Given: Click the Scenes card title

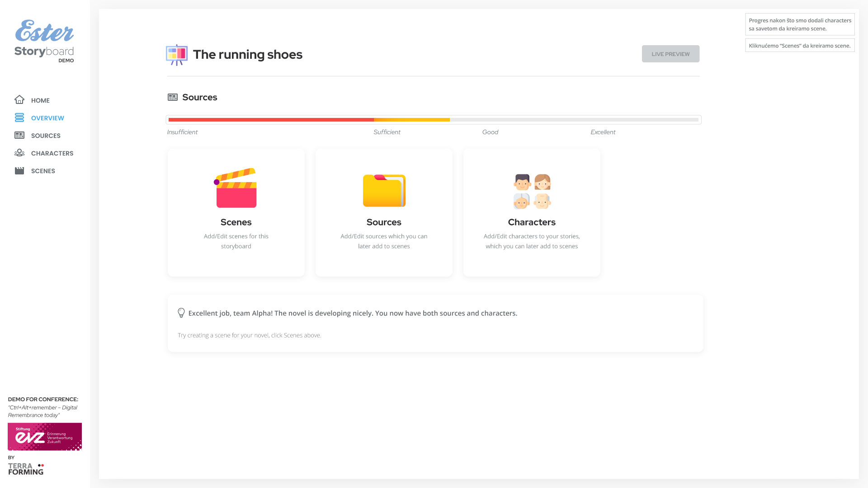Looking at the screenshot, I should (236, 222).
